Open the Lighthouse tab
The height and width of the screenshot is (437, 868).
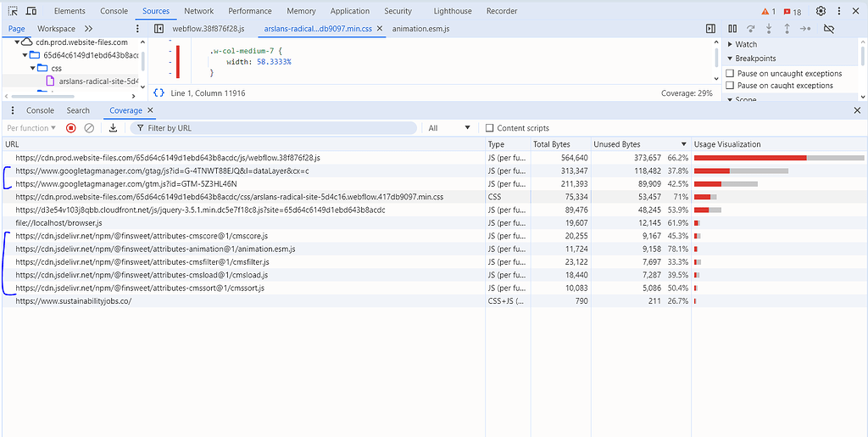(x=453, y=11)
